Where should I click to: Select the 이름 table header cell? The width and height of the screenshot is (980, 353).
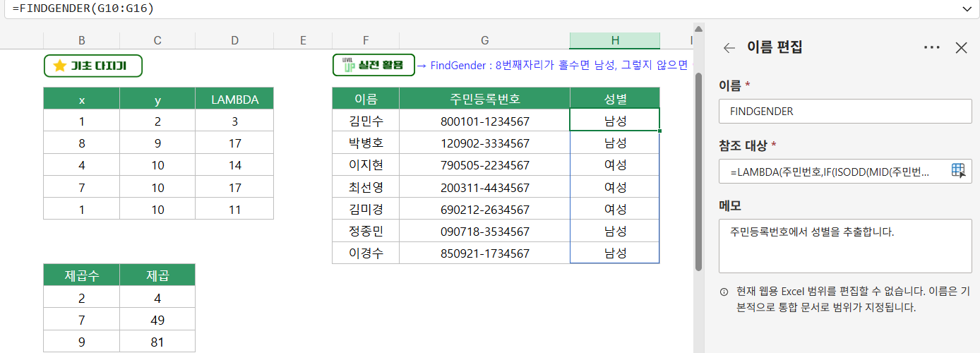coord(366,99)
